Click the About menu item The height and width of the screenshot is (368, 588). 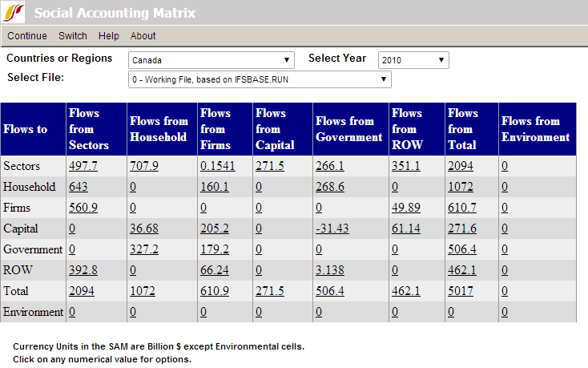143,36
